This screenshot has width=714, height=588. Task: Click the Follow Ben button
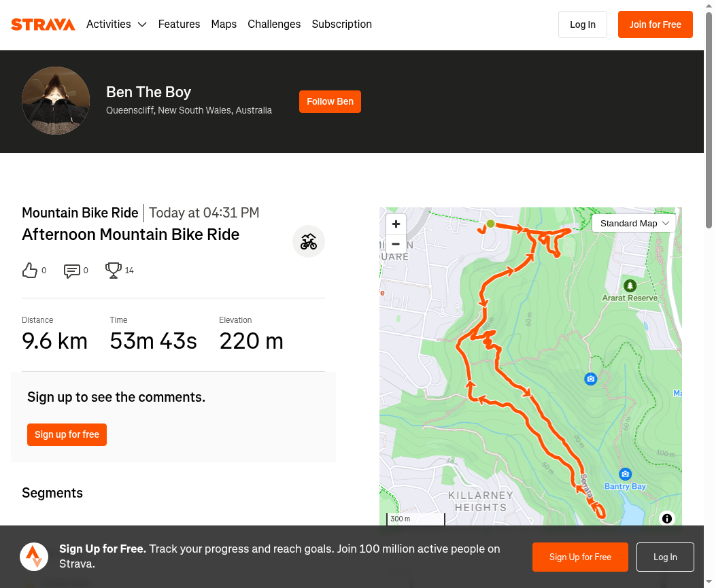click(330, 101)
